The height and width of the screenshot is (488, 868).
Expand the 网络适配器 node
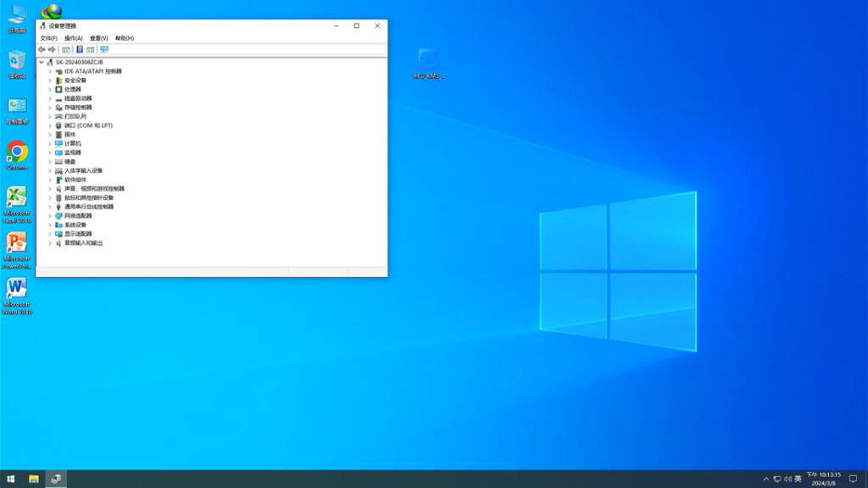pyautogui.click(x=50, y=216)
